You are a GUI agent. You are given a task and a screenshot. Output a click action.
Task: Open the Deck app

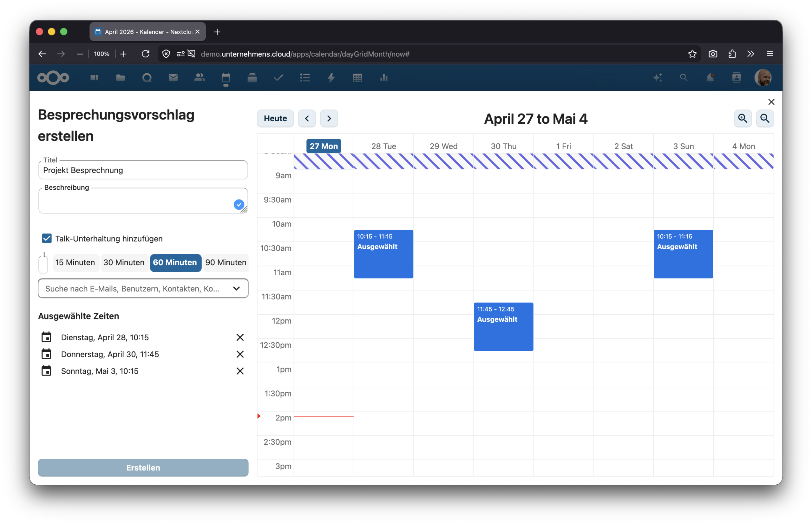point(252,78)
